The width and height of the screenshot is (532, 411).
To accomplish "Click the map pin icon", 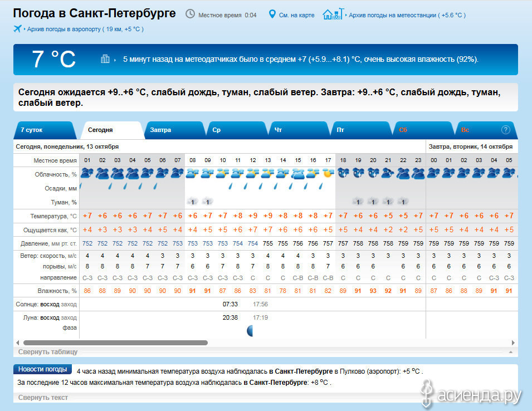I will pos(272,14).
